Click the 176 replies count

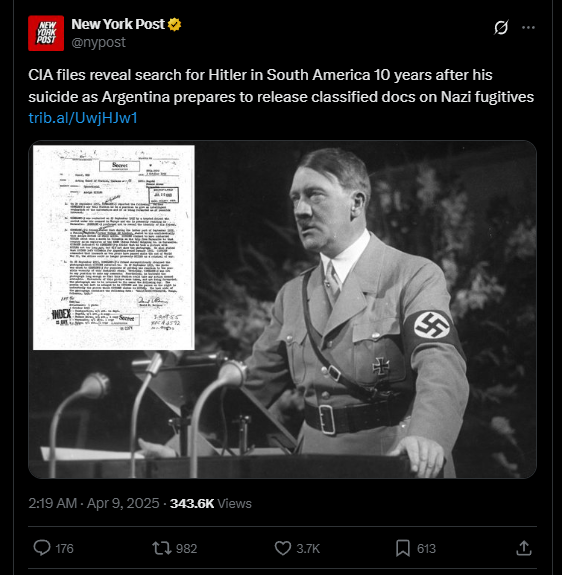point(65,549)
